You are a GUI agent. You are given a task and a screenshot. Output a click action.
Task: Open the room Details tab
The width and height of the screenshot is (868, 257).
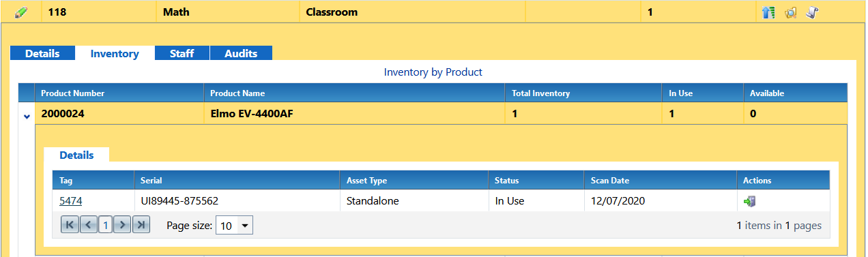pyautogui.click(x=42, y=53)
